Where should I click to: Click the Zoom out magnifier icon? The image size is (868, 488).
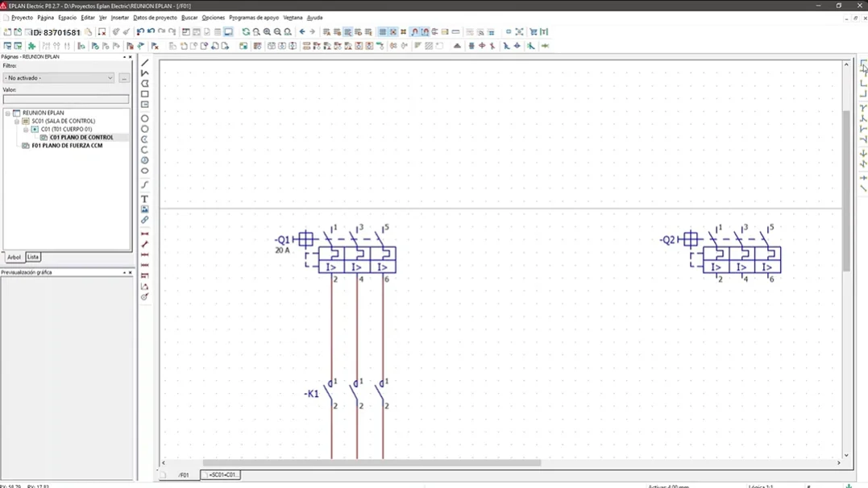pyautogui.click(x=278, y=32)
